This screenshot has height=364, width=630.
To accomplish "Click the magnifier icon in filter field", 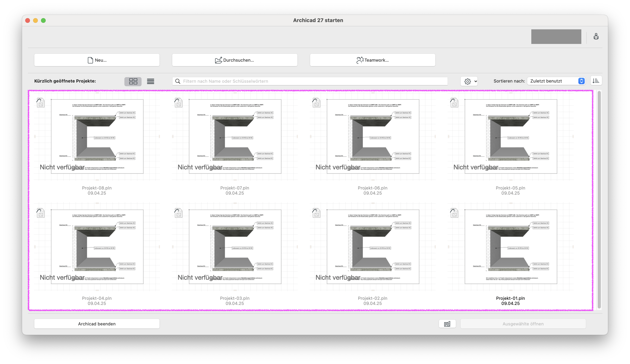I will (178, 81).
